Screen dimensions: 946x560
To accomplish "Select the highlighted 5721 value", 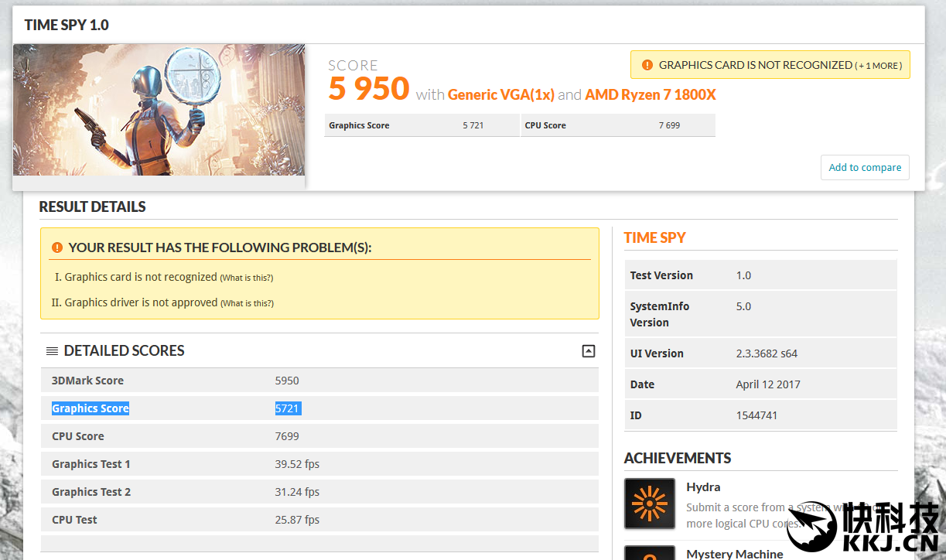I will (x=288, y=408).
